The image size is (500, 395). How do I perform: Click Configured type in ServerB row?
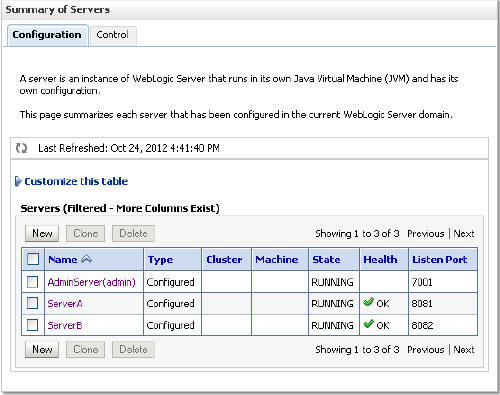tap(170, 326)
